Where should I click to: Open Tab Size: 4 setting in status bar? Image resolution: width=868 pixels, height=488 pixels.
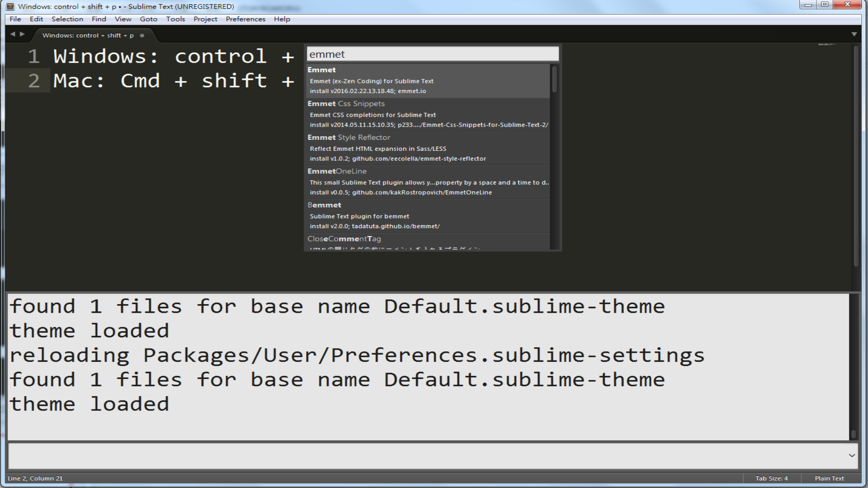tap(771, 478)
